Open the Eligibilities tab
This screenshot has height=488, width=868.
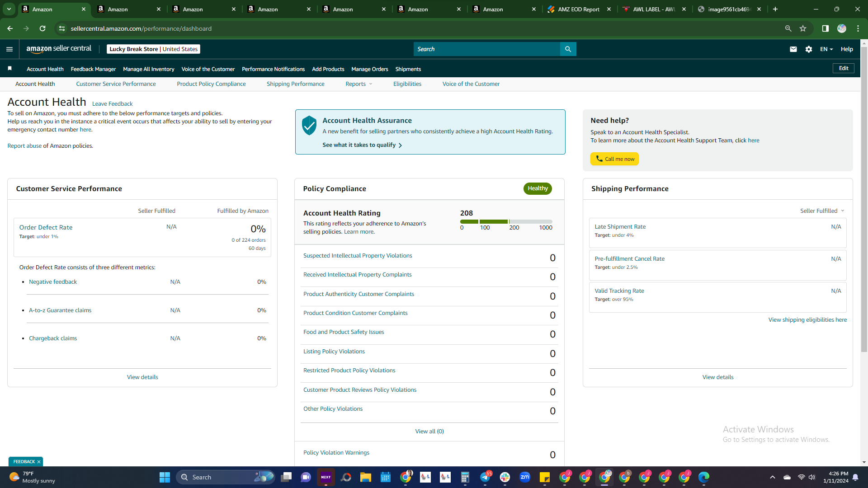[x=407, y=84]
